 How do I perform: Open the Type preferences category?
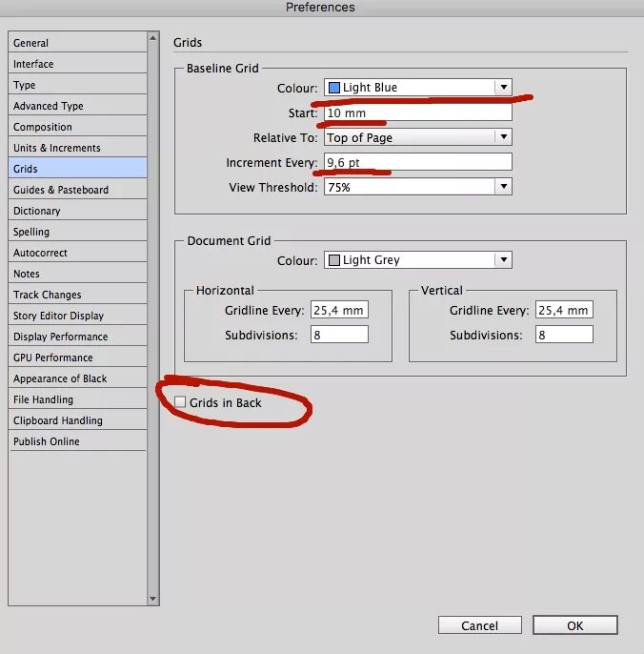point(77,84)
